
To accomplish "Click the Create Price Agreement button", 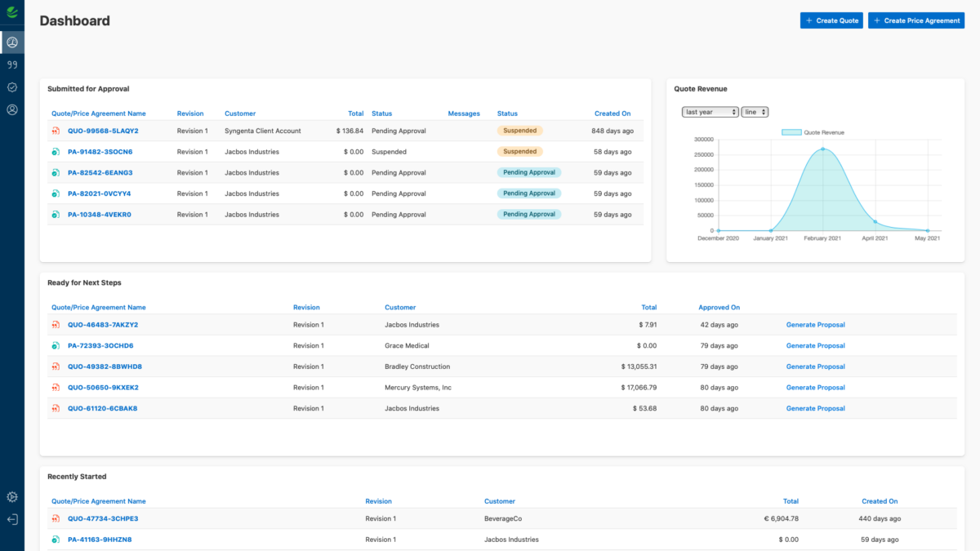I will [916, 20].
